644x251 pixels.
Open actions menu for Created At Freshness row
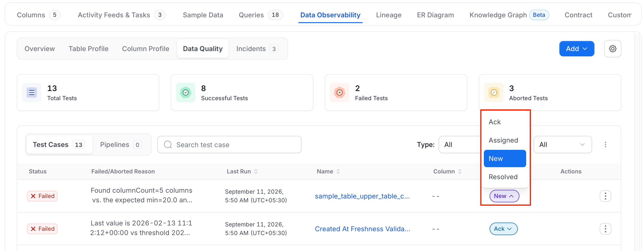605,229
